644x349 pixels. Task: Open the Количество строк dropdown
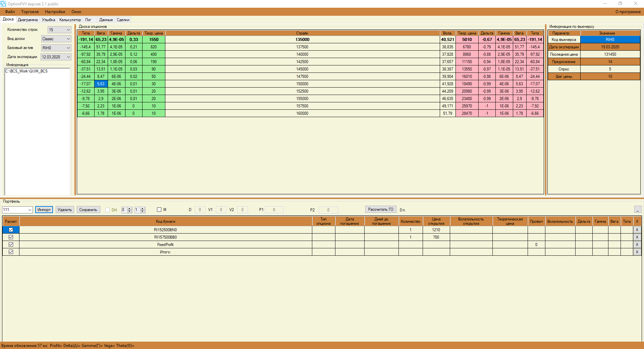point(59,30)
